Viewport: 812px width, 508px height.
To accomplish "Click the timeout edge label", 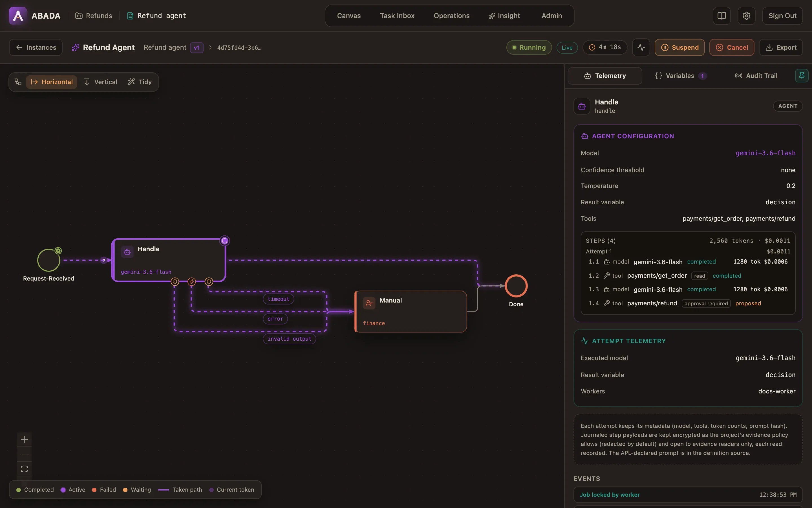I will click(x=279, y=299).
